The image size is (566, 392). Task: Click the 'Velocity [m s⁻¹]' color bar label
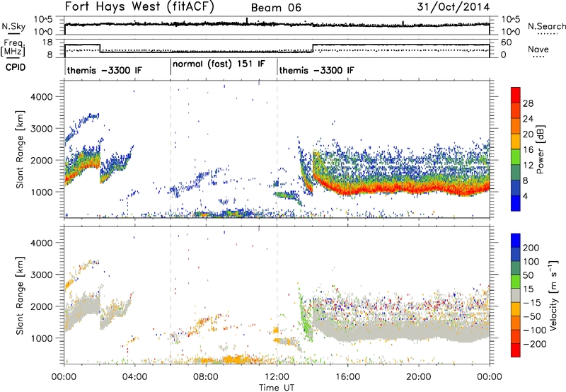pyautogui.click(x=553, y=295)
